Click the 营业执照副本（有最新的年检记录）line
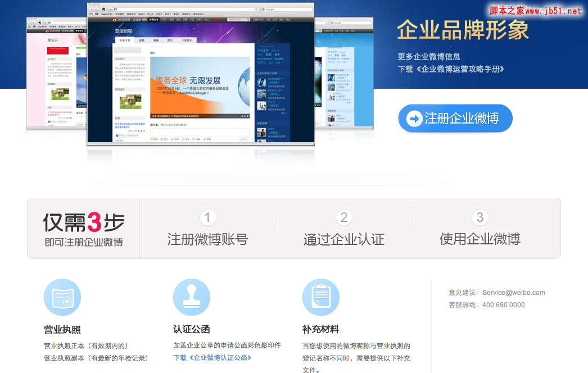This screenshot has width=588, height=373. click(x=96, y=358)
